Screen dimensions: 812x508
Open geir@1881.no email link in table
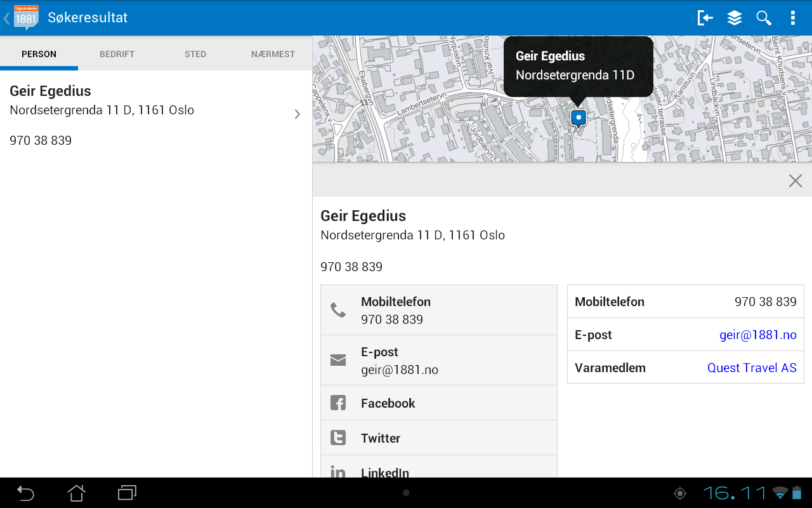(x=757, y=335)
